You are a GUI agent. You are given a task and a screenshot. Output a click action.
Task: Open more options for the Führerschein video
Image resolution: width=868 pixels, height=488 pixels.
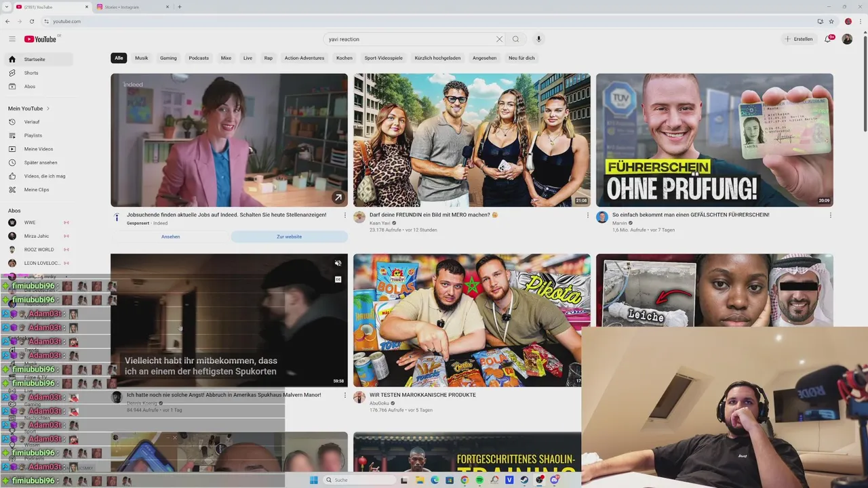coord(830,216)
